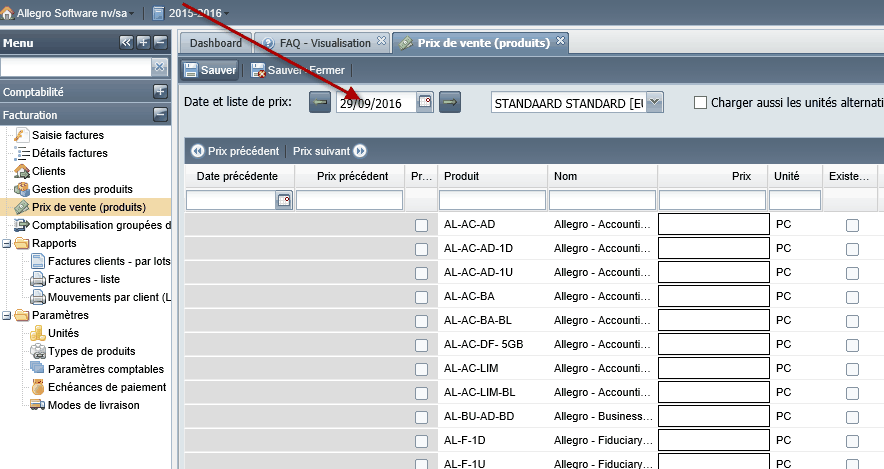
Task: Open Gestion des produits
Action: pos(82,189)
